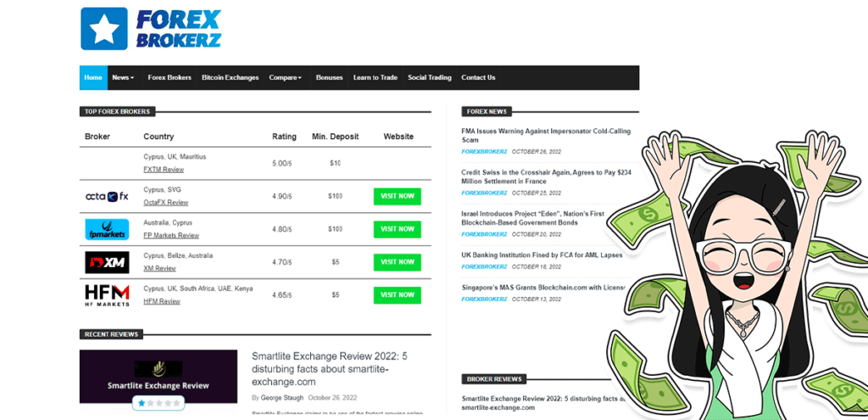
Task: Click Visit Now for HFM
Action: pos(398,295)
